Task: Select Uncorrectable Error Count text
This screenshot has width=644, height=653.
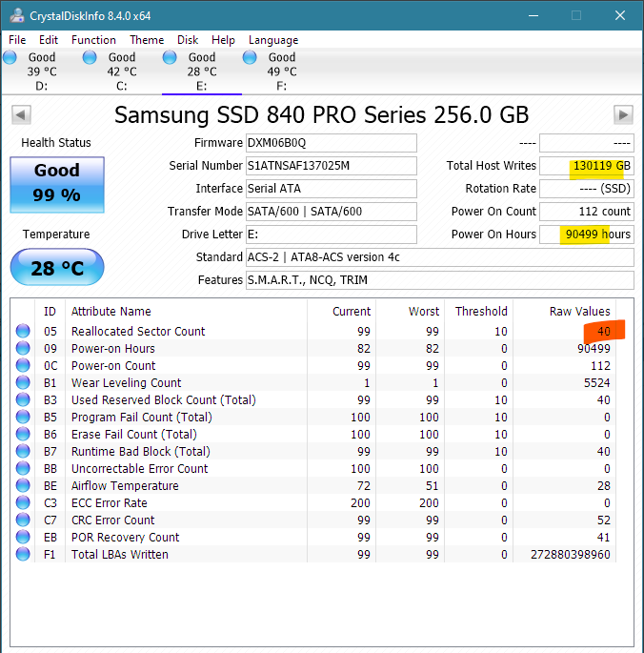Action: tap(139, 468)
